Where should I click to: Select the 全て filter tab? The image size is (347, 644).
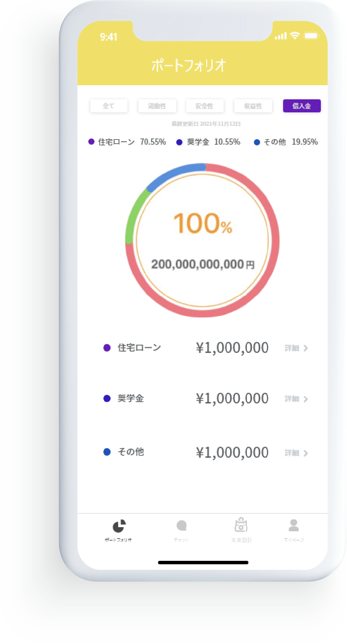[x=109, y=106]
